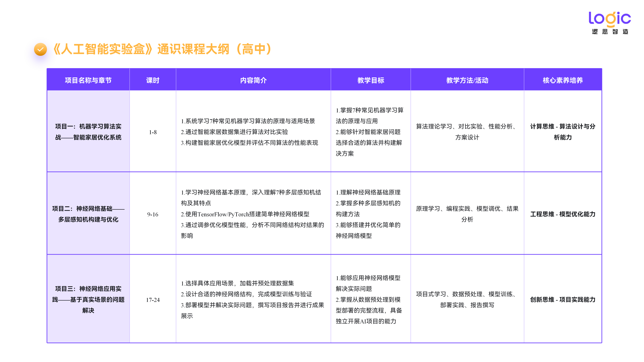Click the orange checkmark badge beside the title
Screen dimensions: 644x362
[40, 49]
